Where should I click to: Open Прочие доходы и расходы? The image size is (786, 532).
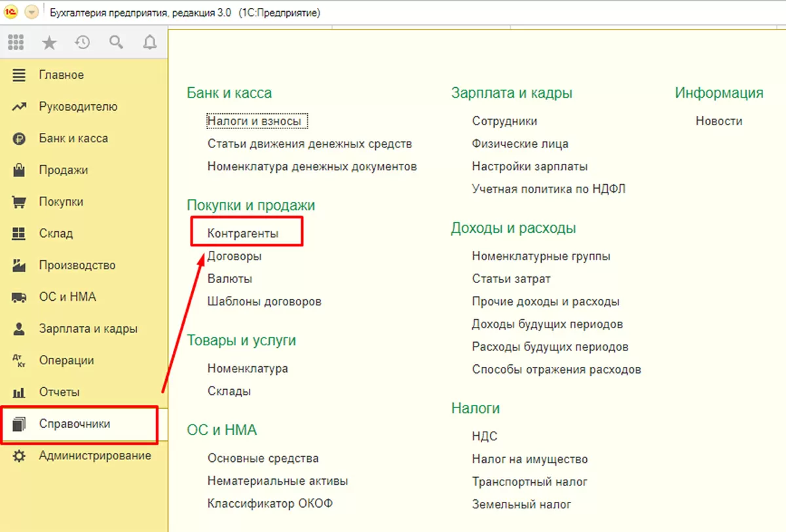tap(546, 301)
